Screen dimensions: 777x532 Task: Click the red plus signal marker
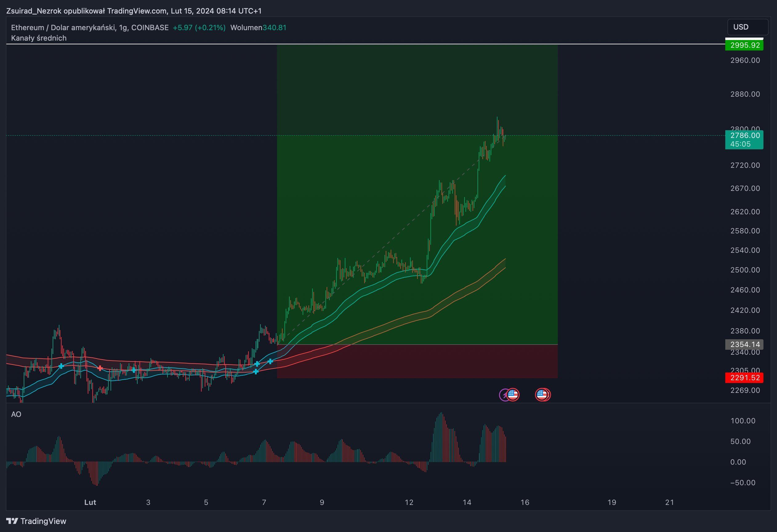click(100, 368)
